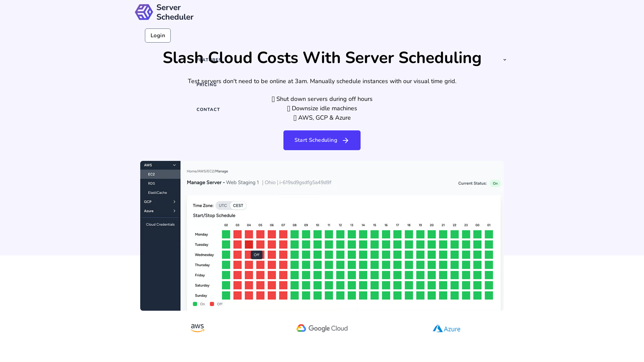Click the red Off legend swatch
Image resolution: width=644 pixels, height=362 pixels.
212,304
